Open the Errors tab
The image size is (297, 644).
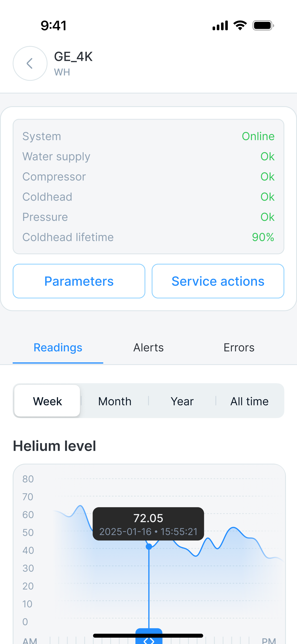pyautogui.click(x=239, y=348)
